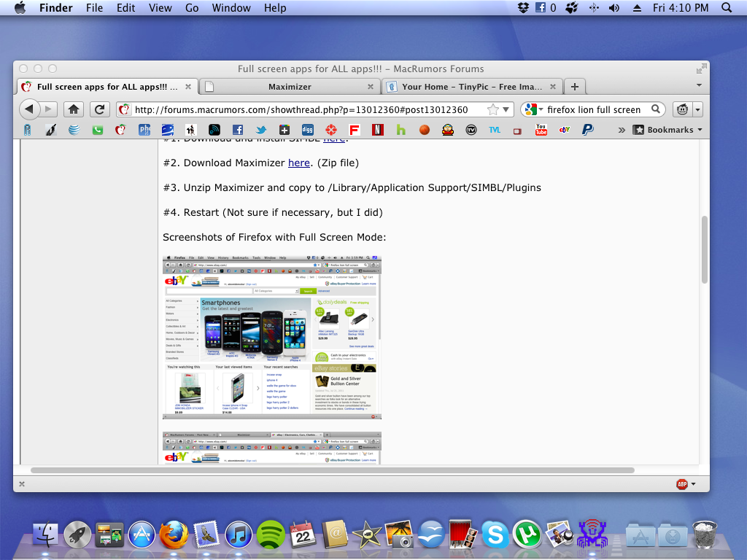Go forward to next page
Image resolution: width=747 pixels, height=560 pixels.
click(x=49, y=109)
